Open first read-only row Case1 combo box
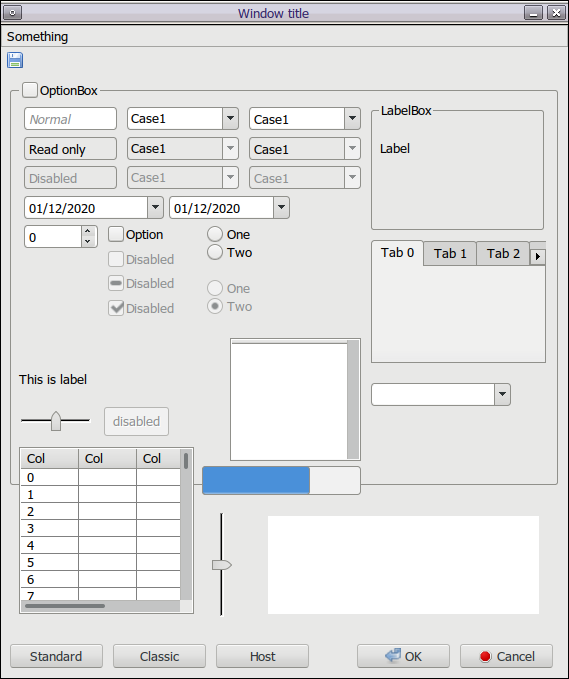569x679 pixels. (x=230, y=149)
